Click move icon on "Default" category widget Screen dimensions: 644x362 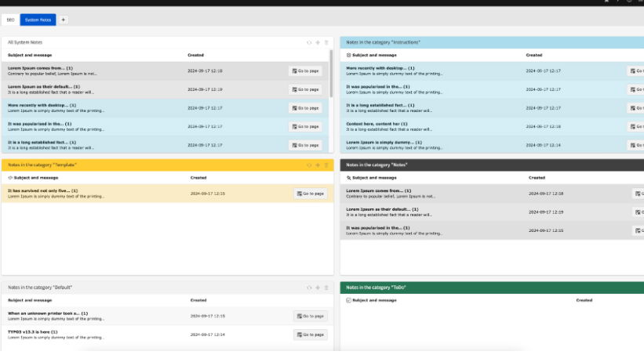point(318,288)
